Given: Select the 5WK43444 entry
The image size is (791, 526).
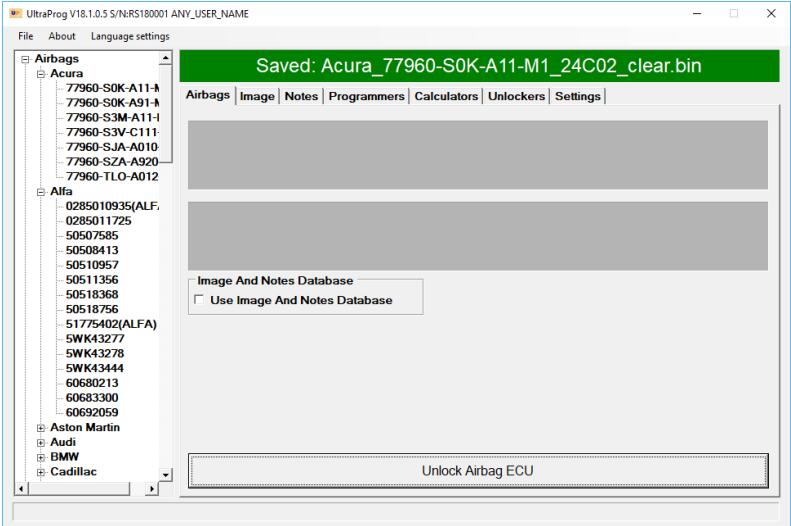Looking at the screenshot, I should point(95,368).
